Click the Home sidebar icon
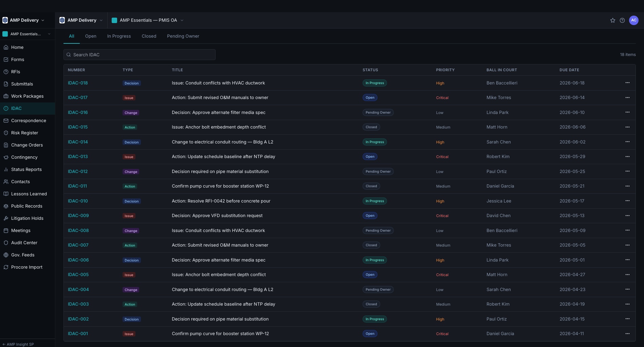644x347 pixels. tap(6, 47)
